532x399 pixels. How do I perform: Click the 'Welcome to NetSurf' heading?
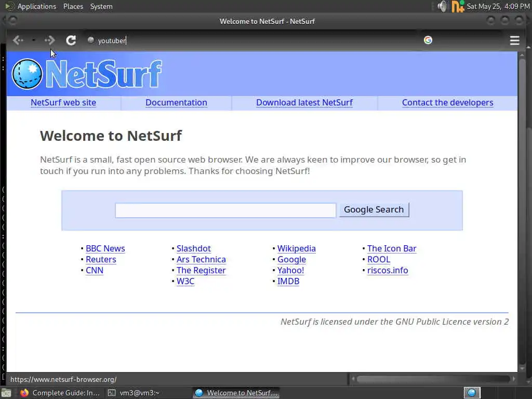tap(111, 136)
